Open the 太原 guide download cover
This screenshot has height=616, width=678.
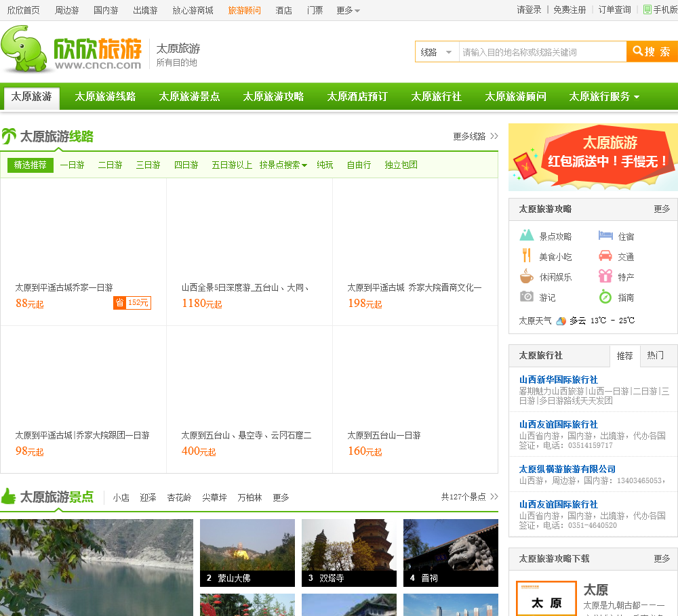coord(546,598)
